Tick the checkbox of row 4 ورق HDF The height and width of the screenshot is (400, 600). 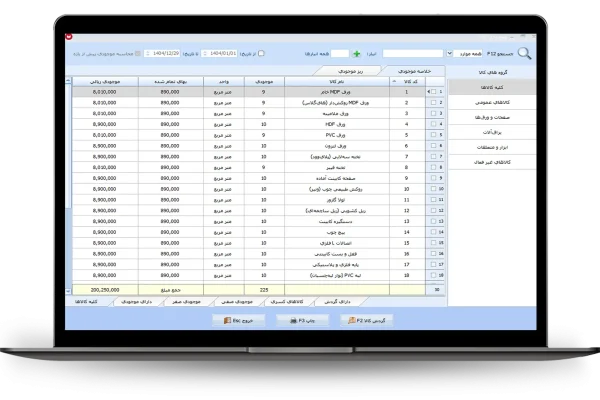pyautogui.click(x=434, y=124)
